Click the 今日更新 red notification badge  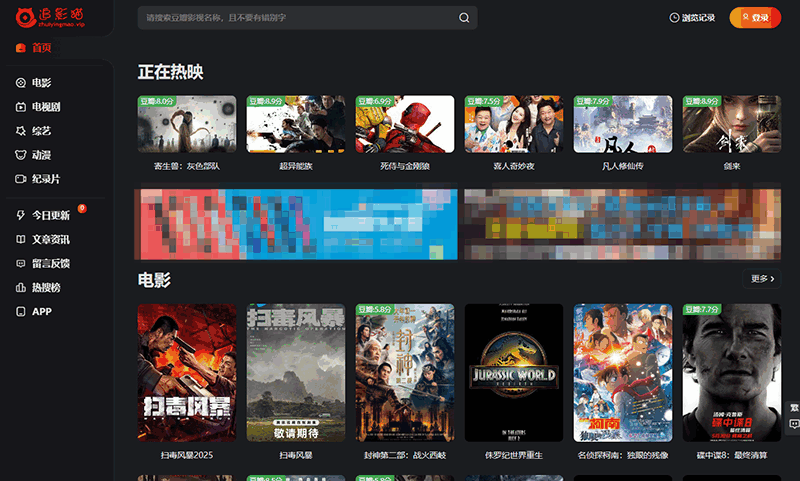[x=82, y=208]
